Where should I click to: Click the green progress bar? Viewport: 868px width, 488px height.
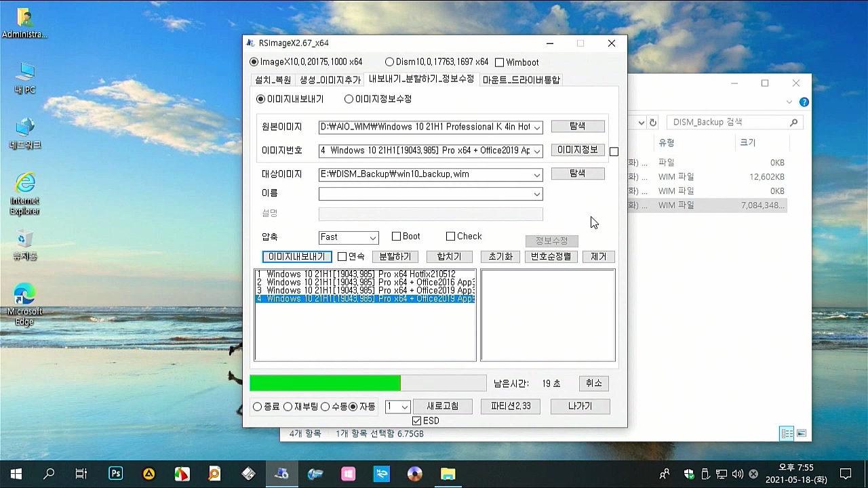tap(368, 384)
